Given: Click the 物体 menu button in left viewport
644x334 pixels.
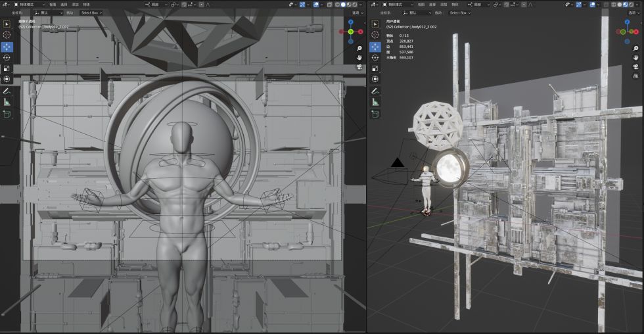Looking at the screenshot, I should 87,4.
